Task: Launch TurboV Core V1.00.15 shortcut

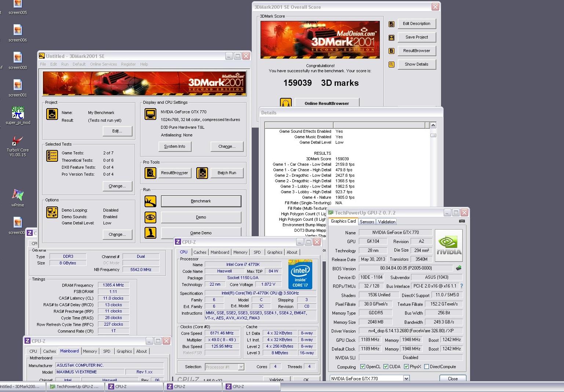Action: click(18, 146)
